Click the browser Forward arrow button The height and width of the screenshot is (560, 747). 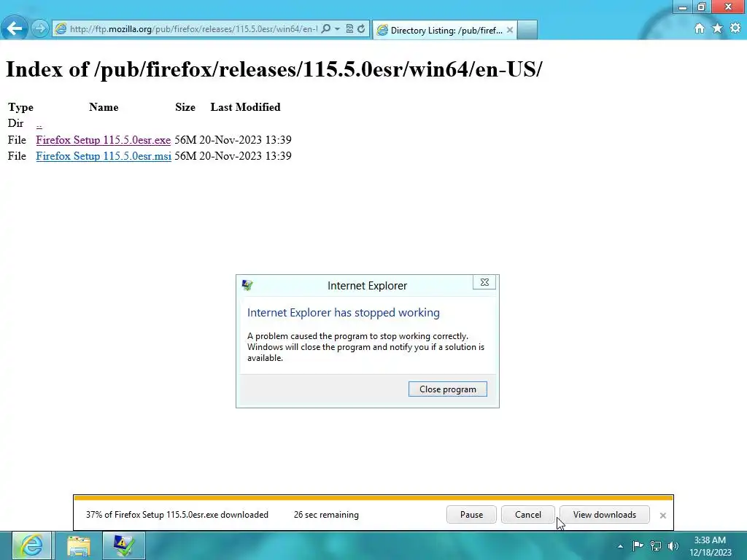point(40,28)
